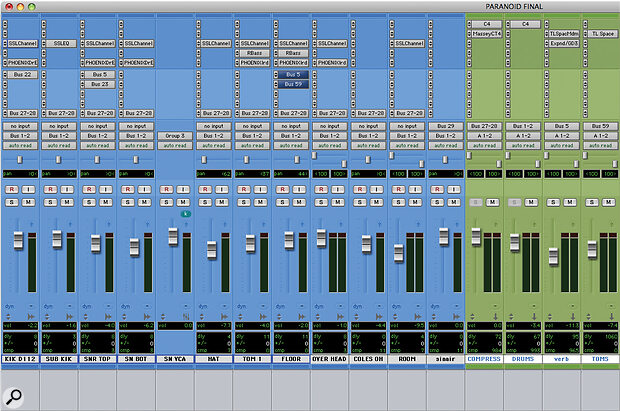
Task: Mute the TOM 1 track
Action: pyautogui.click(x=262, y=201)
